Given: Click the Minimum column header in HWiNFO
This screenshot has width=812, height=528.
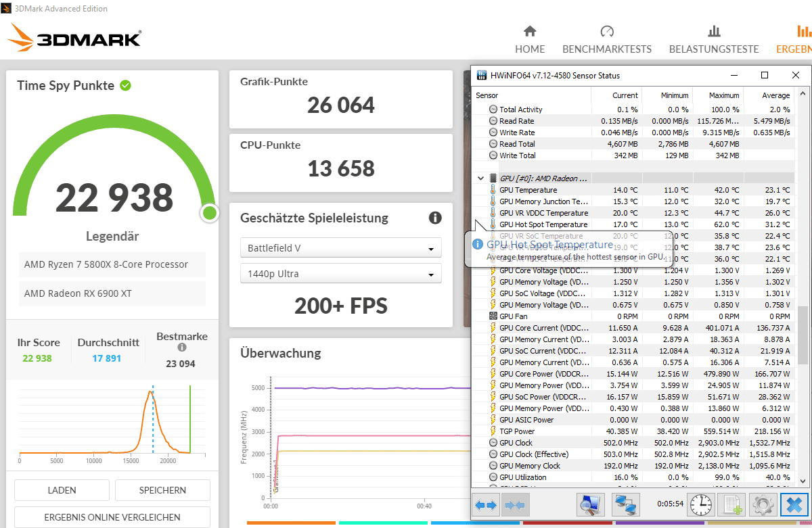Looking at the screenshot, I should pos(667,95).
